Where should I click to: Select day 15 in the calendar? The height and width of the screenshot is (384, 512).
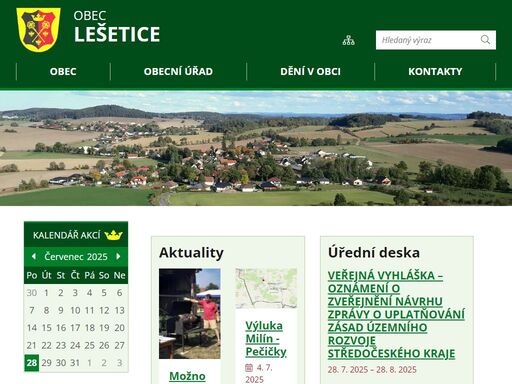click(46, 328)
